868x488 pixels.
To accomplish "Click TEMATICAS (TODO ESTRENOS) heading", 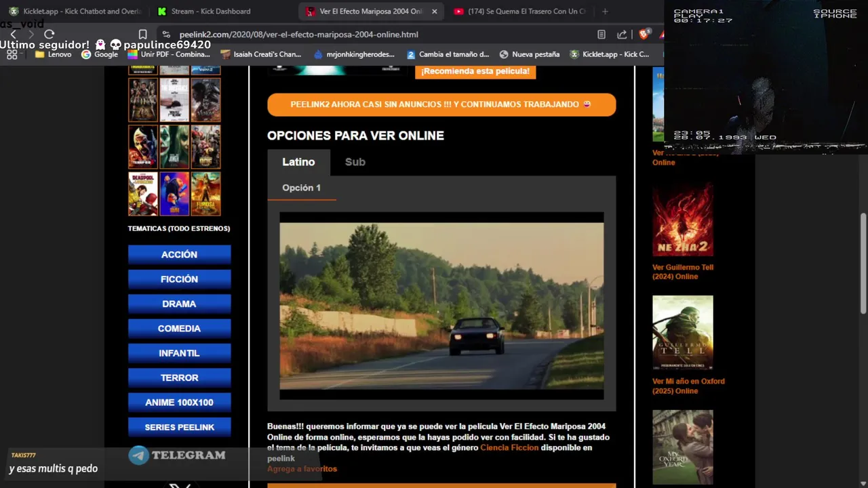I will 179,228.
